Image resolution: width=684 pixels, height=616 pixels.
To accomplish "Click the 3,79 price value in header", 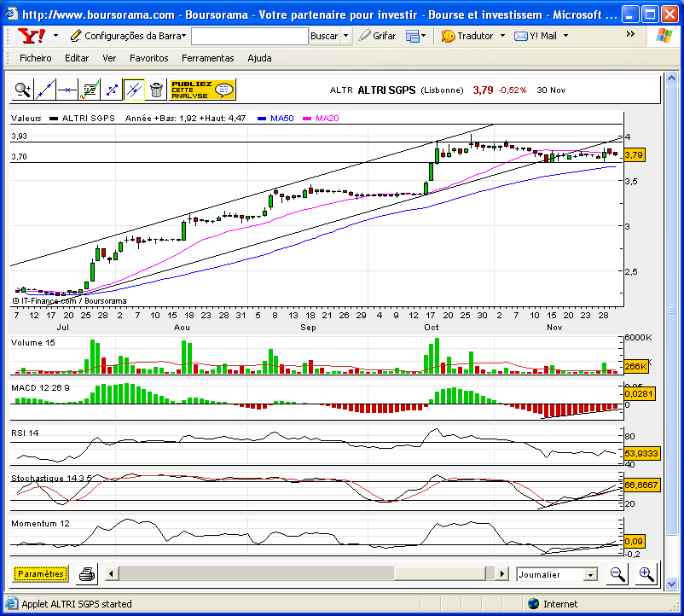I will 483,90.
